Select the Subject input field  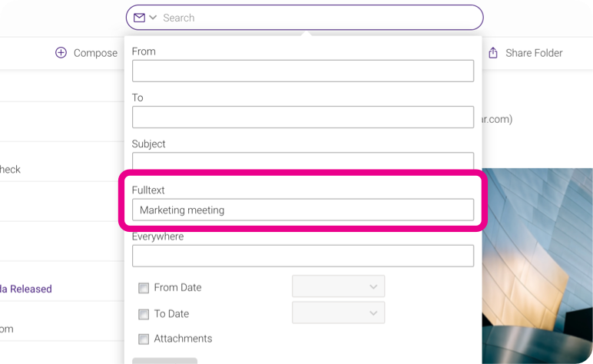pos(303,161)
